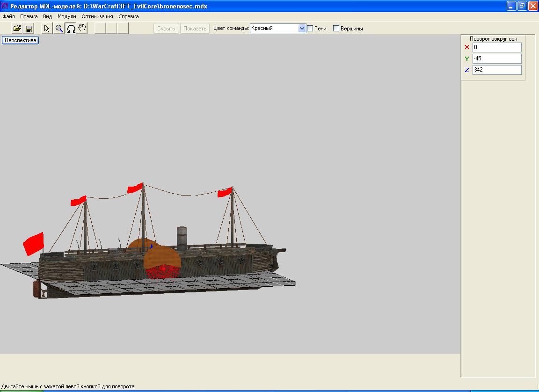
Task: Click the Y axis rotation field
Action: click(x=497, y=58)
